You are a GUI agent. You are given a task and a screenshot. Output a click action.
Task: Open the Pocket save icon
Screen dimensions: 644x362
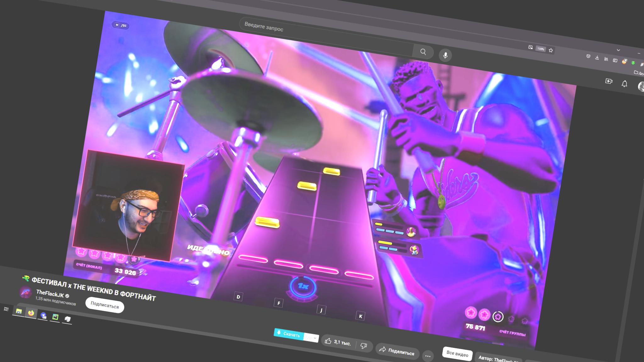pos(588,56)
